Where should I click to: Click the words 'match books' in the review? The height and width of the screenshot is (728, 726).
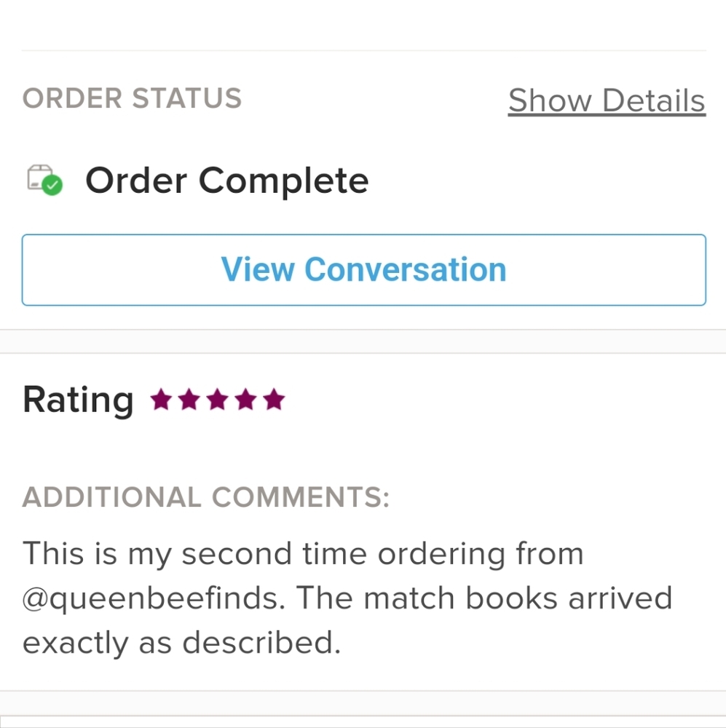(462, 598)
